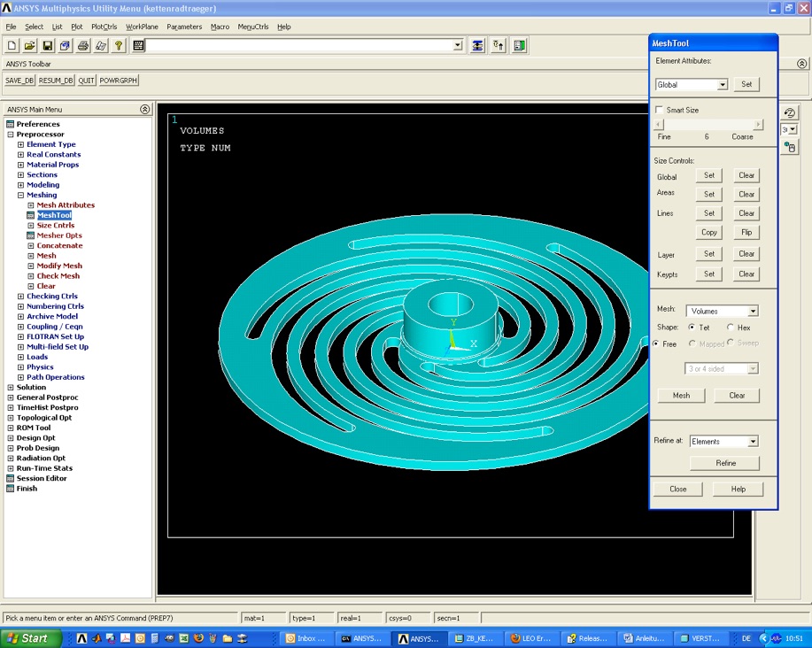Click Session Editor in the main menu
Image resolution: width=812 pixels, height=648 pixels.
click(x=42, y=478)
